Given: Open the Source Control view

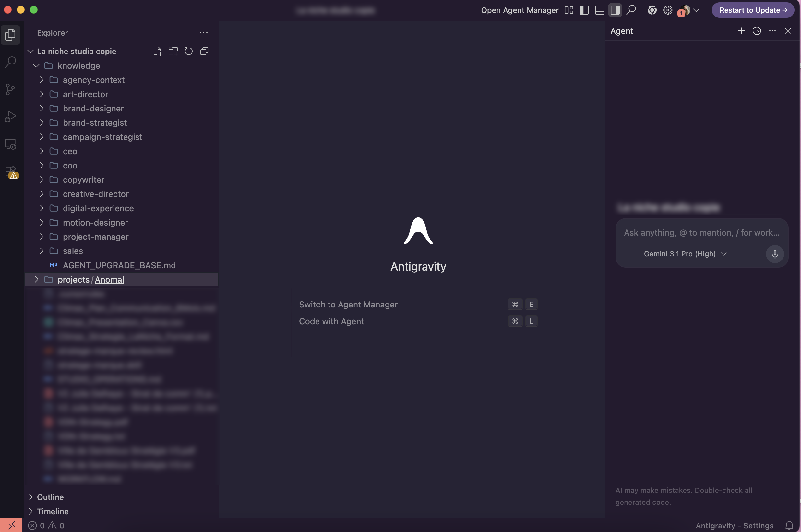Looking at the screenshot, I should tap(10, 89).
